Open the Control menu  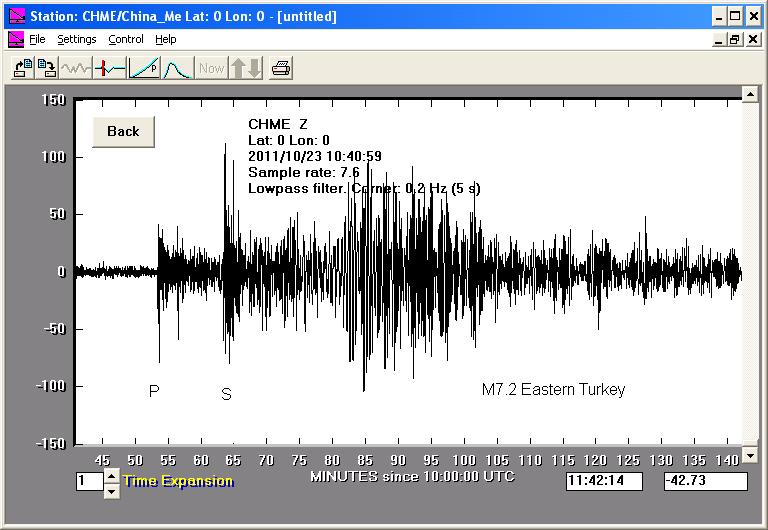(126, 39)
